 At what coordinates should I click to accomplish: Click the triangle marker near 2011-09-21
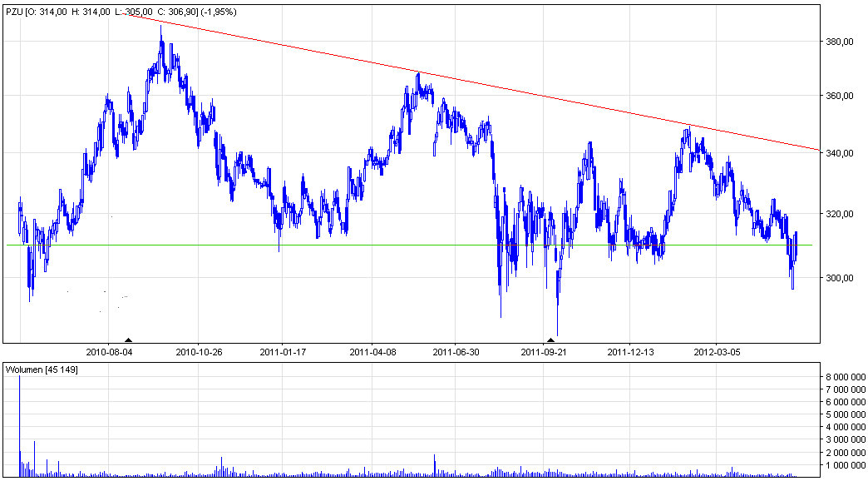[550, 340]
